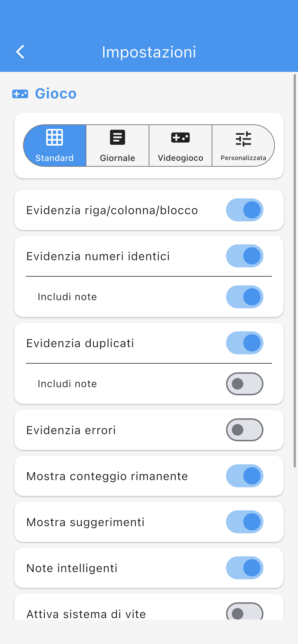Screen dimensions: 298x644
Task: Enable the Evidenzia errori toggle
Action: [245, 430]
